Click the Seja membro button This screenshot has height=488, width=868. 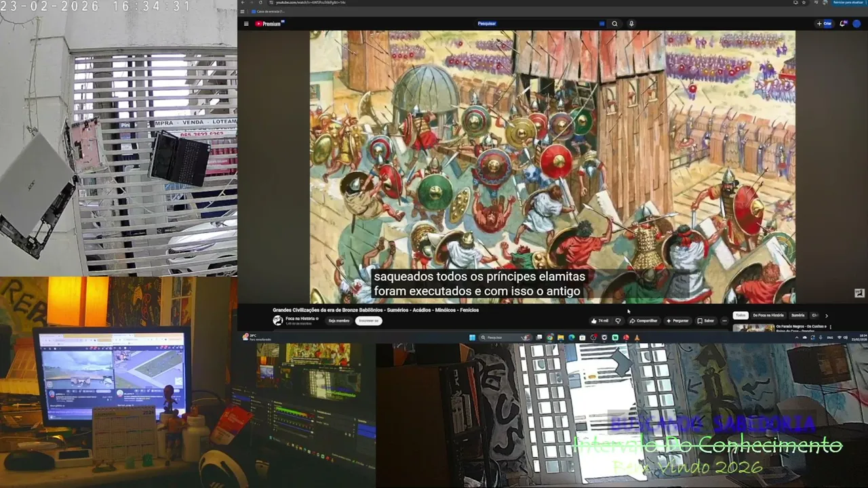point(339,321)
